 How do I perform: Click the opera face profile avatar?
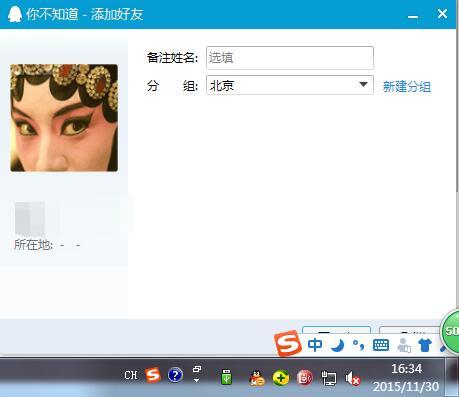[x=64, y=118]
